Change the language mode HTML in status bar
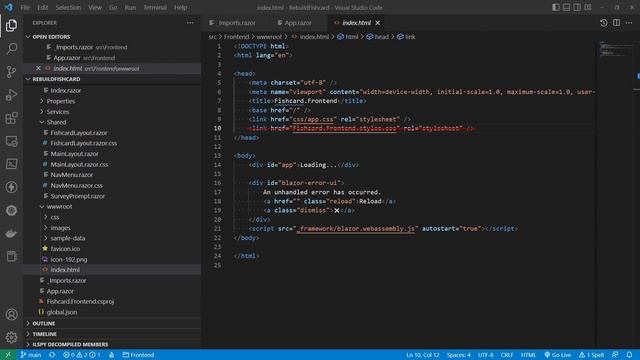The height and width of the screenshot is (360, 640). [x=528, y=355]
